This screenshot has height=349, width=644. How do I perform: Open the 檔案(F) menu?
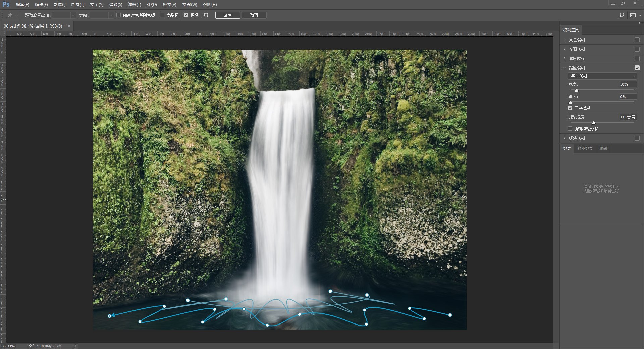22,5
